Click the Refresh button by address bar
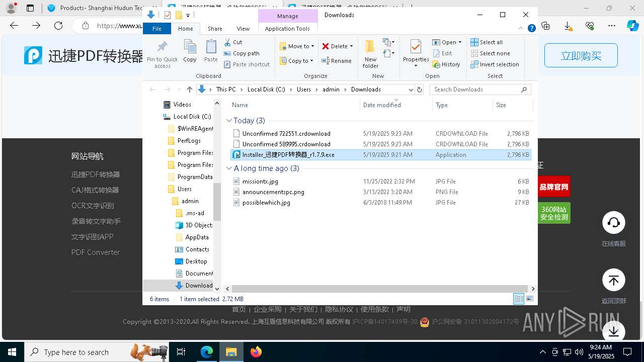This screenshot has width=644, height=362. pyautogui.click(x=420, y=89)
